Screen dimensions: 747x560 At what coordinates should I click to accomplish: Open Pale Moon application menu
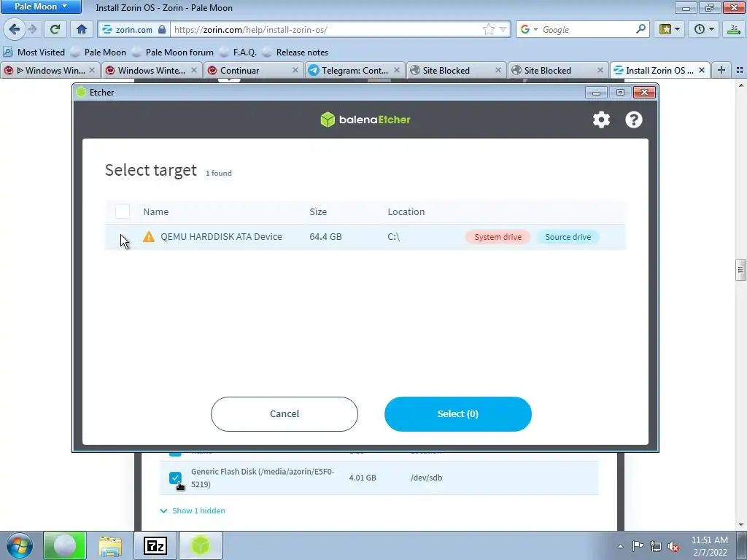point(41,7)
